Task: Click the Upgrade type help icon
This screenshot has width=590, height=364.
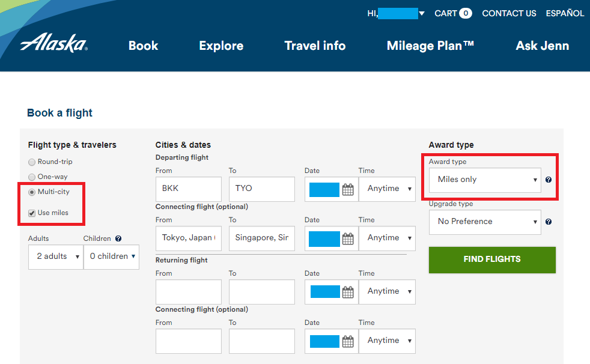Action: [x=548, y=222]
